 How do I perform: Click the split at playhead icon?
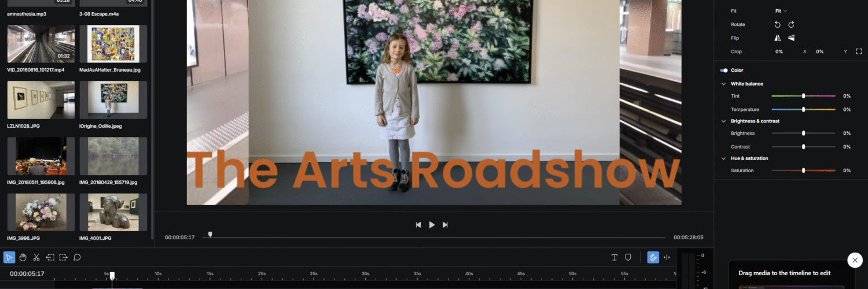(667, 257)
